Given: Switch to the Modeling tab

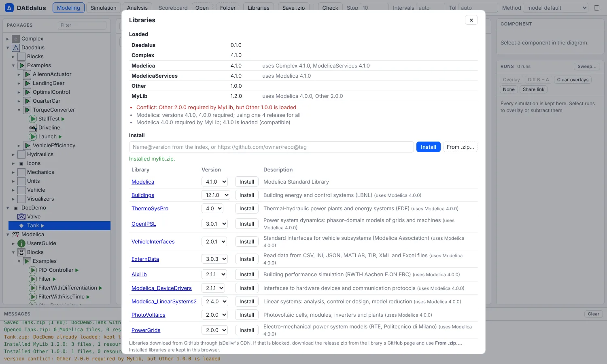Looking at the screenshot, I should pyautogui.click(x=68, y=8).
